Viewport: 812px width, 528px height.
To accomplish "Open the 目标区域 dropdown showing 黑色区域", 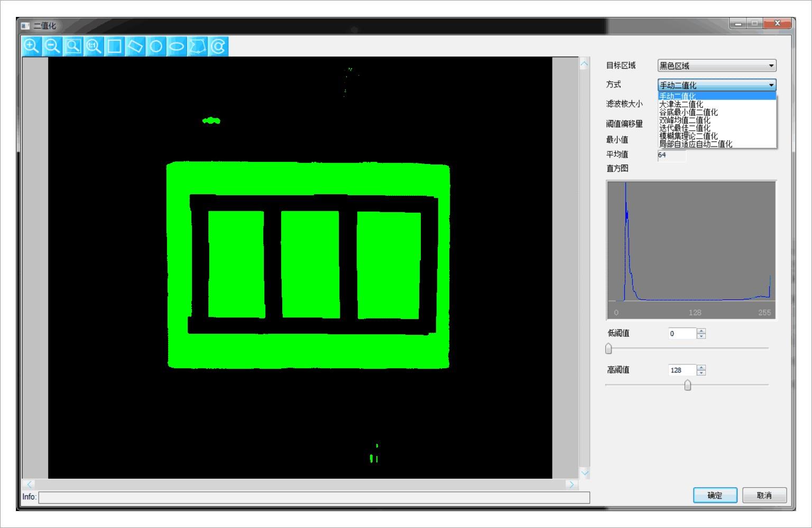I will (716, 66).
